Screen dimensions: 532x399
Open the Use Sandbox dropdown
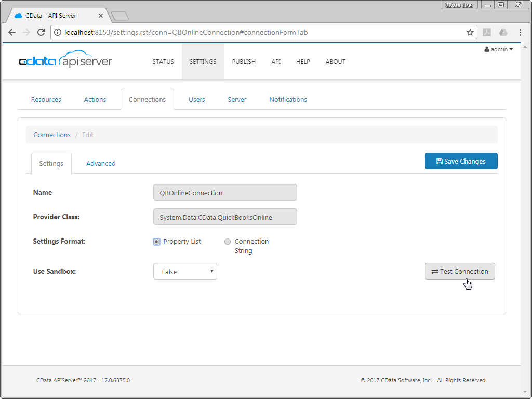tap(185, 271)
